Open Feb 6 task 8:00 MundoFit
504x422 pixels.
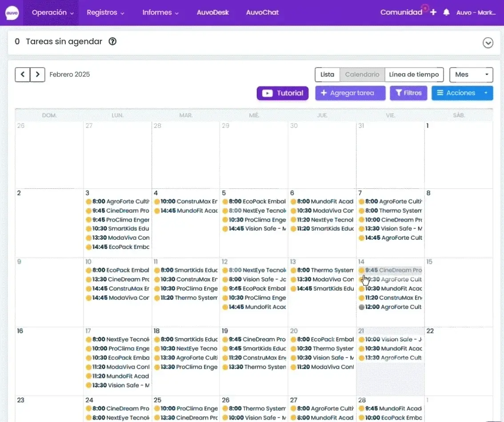click(322, 202)
